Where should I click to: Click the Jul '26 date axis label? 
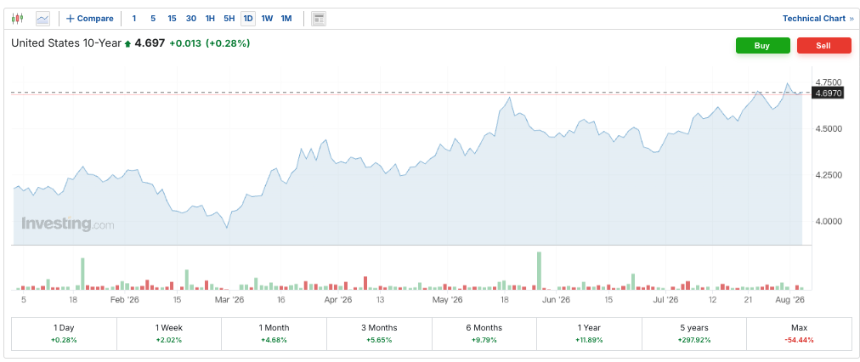click(x=666, y=300)
